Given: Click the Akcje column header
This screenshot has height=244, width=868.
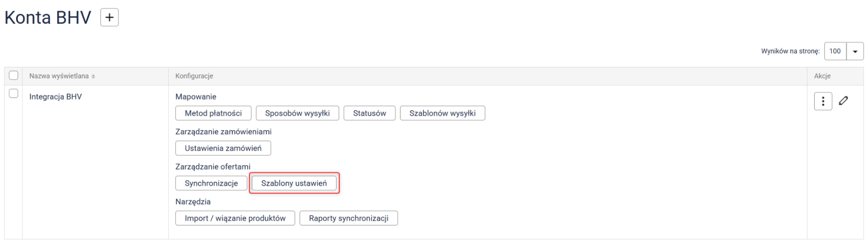Looking at the screenshot, I should (822, 76).
